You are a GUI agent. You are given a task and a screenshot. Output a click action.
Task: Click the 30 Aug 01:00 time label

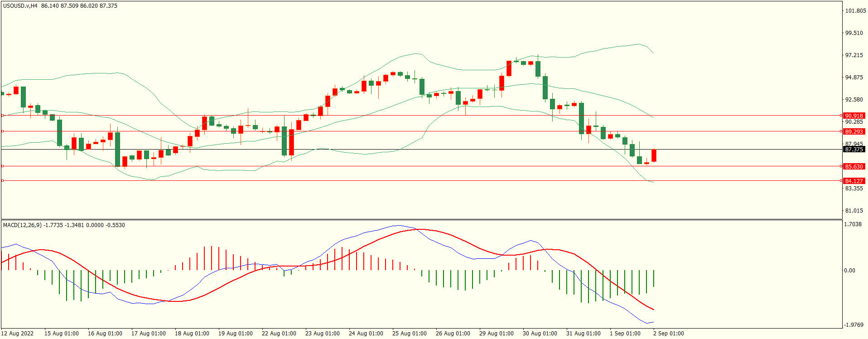coord(540,334)
